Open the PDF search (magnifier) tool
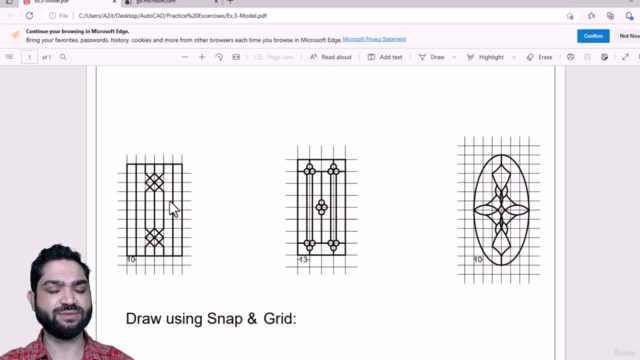Image resolution: width=640 pixels, height=360 pixels. (x=63, y=57)
